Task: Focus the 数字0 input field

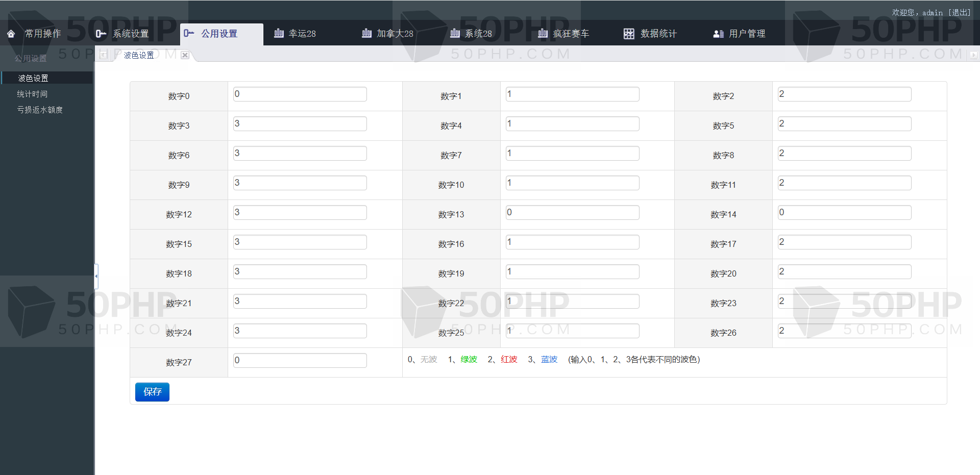Action: click(300, 94)
